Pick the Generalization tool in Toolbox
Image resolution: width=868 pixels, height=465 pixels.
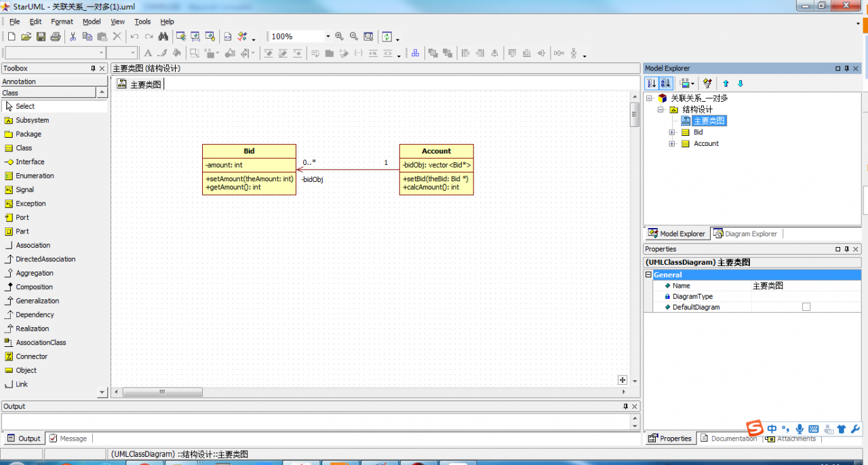point(37,301)
